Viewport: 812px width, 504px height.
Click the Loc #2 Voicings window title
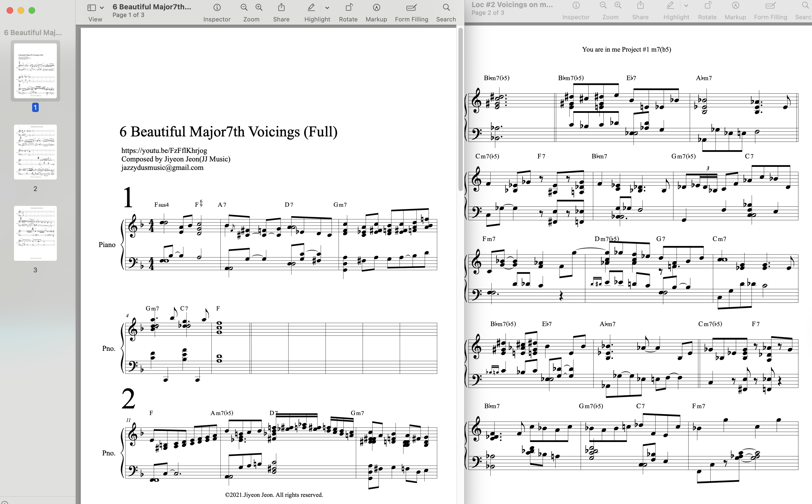[512, 5]
